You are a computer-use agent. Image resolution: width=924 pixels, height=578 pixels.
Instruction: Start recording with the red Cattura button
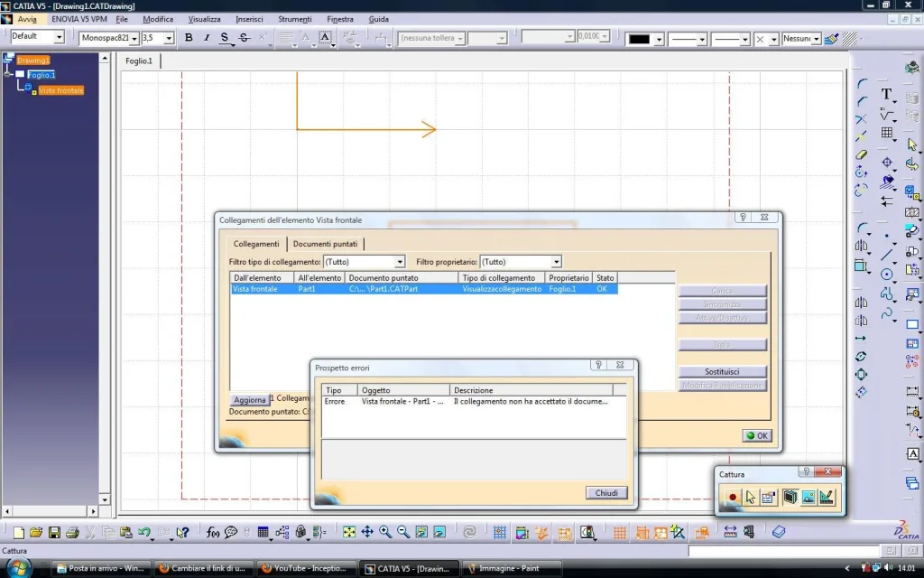tap(733, 498)
